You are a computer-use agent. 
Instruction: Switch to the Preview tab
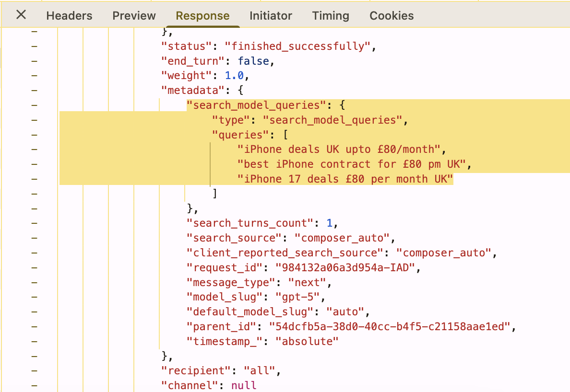(134, 16)
